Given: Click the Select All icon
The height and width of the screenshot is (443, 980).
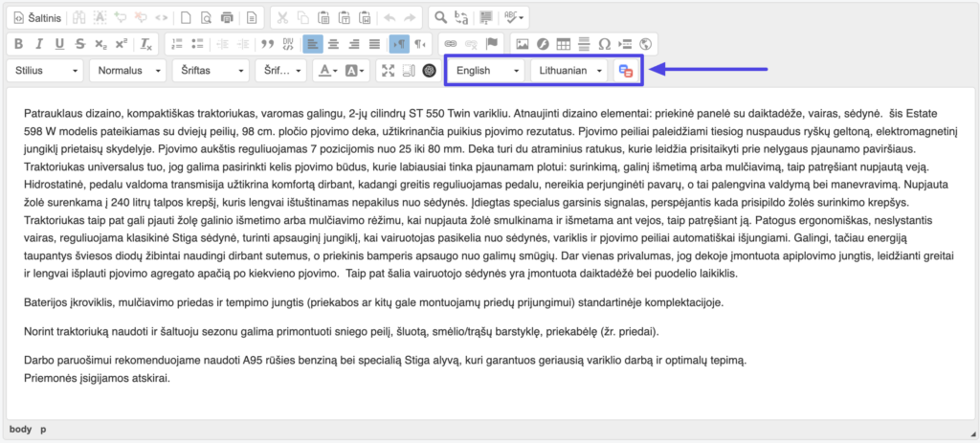Looking at the screenshot, I should [486, 17].
